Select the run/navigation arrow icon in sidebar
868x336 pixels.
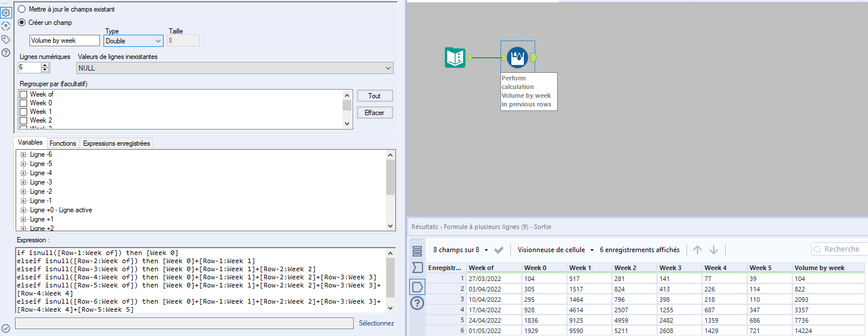point(6,25)
